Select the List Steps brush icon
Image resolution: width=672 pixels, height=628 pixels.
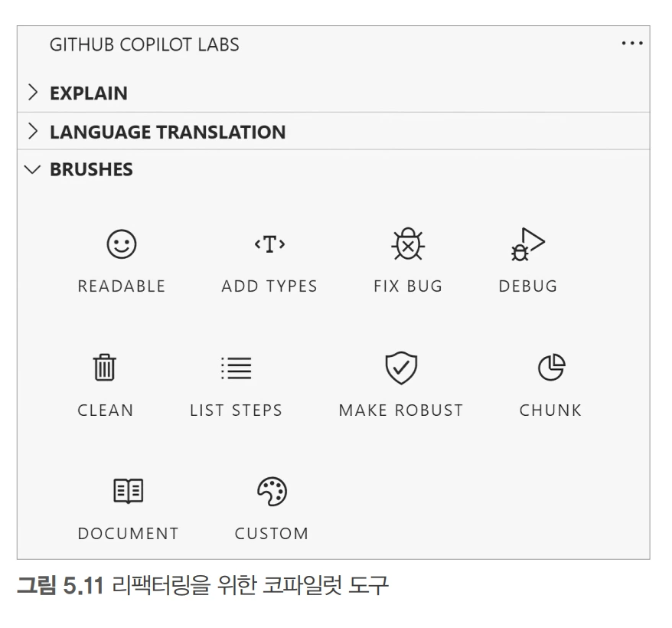[237, 368]
